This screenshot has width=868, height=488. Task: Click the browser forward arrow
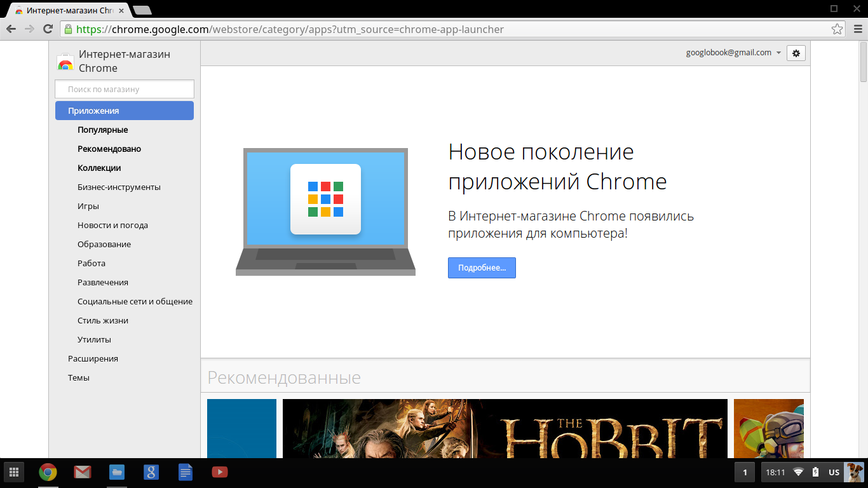click(x=29, y=29)
